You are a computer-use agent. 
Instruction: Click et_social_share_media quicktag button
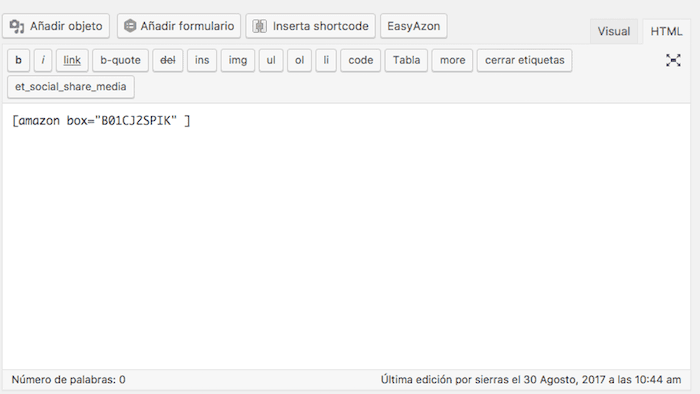coord(71,87)
